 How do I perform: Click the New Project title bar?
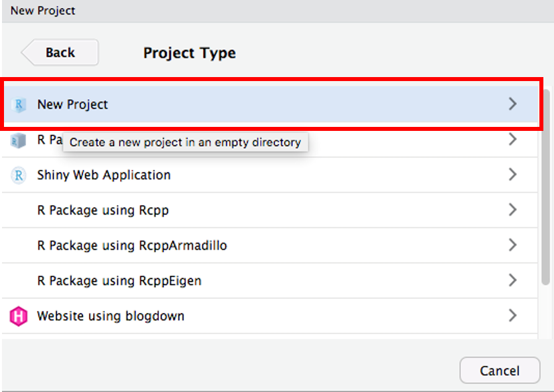(x=42, y=10)
